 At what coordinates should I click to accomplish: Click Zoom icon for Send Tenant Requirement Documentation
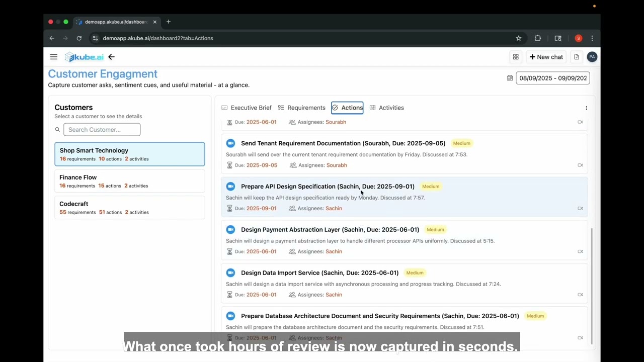click(230, 143)
